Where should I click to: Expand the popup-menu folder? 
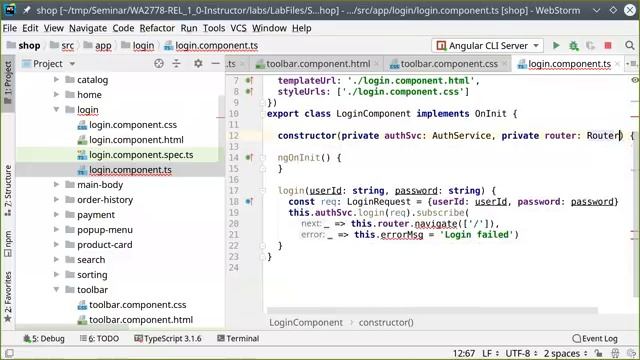tap(56, 229)
